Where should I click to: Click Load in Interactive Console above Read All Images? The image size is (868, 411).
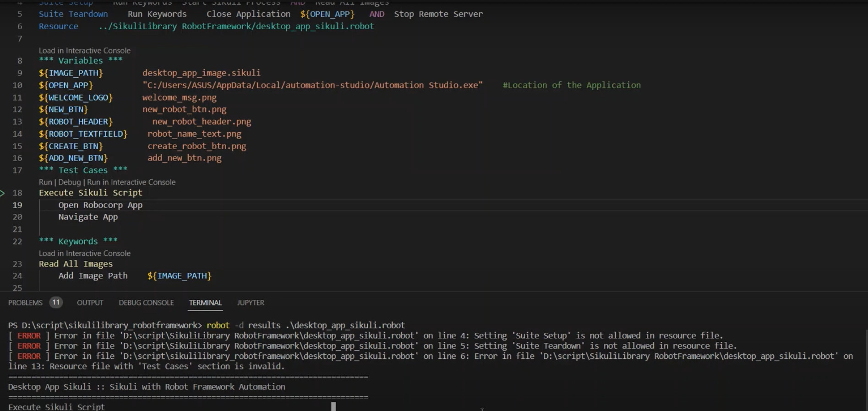85,254
